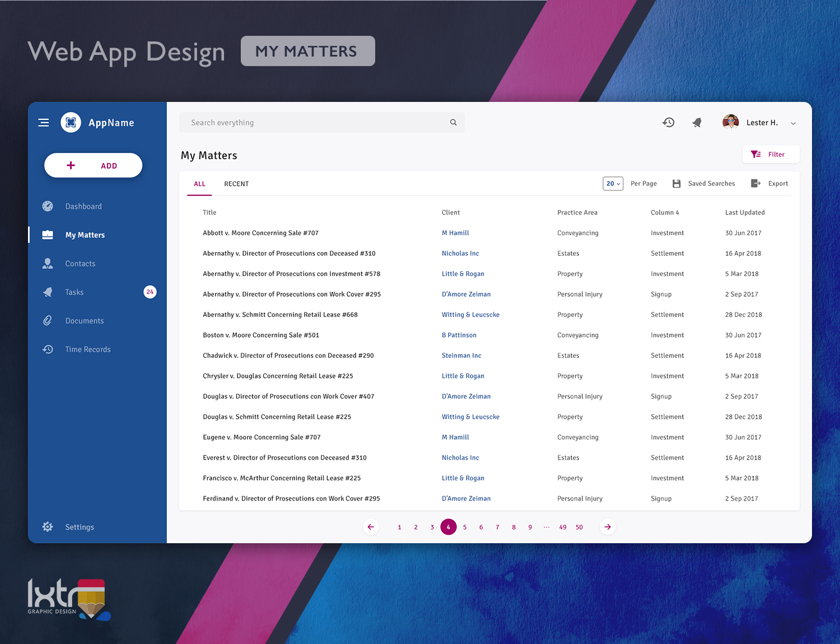Screen dimensions: 840x644
Task: Open 'Francisco v. McArthur Concerning Retail Lease #225'
Action: pos(282,478)
